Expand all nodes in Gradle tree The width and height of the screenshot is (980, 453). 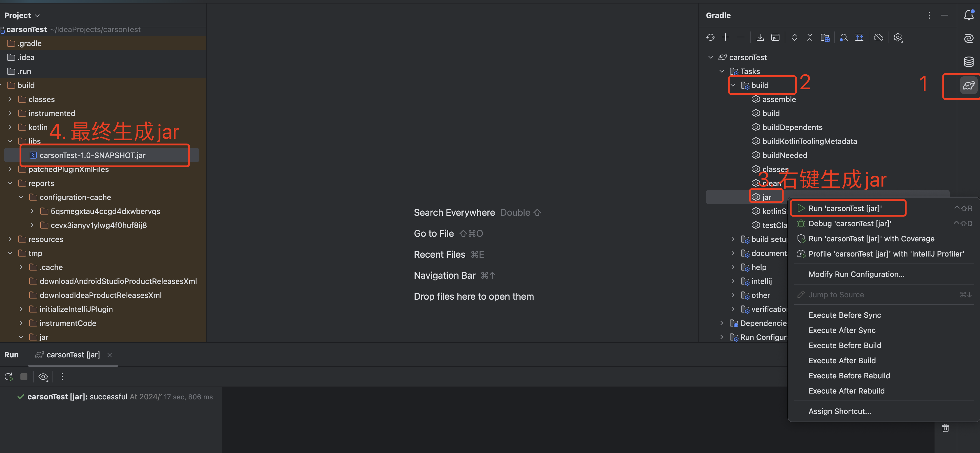click(794, 37)
